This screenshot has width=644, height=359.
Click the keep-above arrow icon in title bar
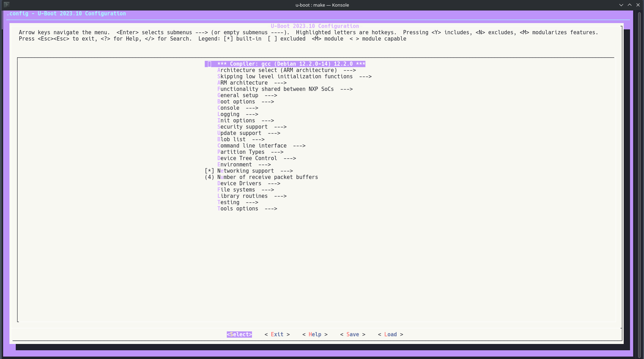[x=630, y=5]
